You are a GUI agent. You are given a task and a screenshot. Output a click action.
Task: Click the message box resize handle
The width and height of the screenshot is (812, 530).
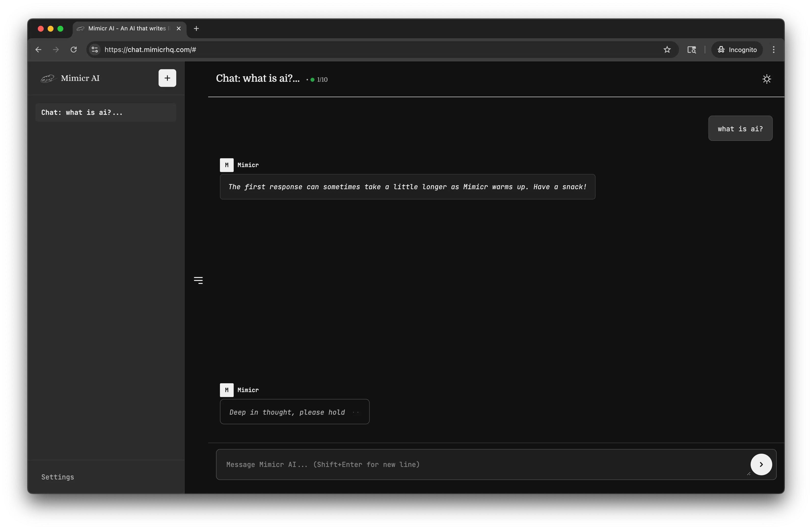(748, 473)
